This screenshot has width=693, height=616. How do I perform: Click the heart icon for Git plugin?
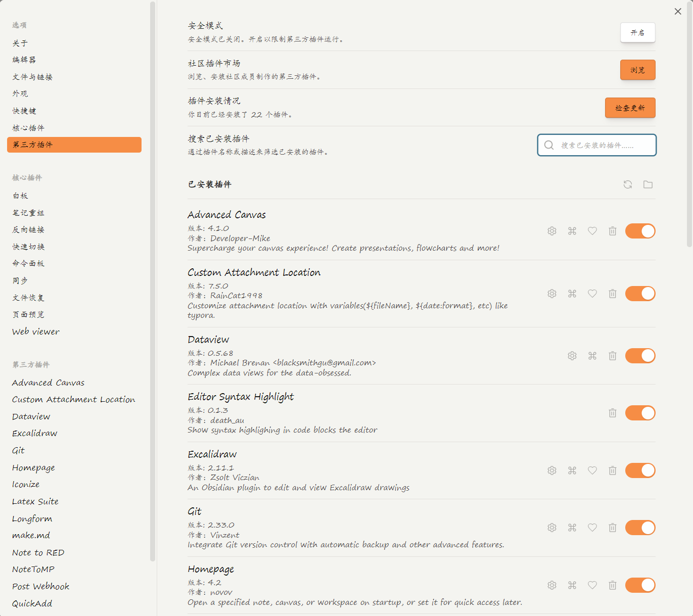pos(592,528)
